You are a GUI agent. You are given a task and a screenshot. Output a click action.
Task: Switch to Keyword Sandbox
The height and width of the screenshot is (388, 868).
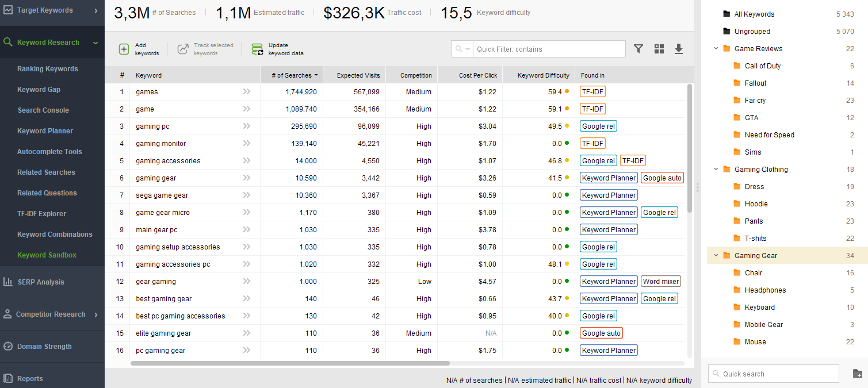(48, 255)
